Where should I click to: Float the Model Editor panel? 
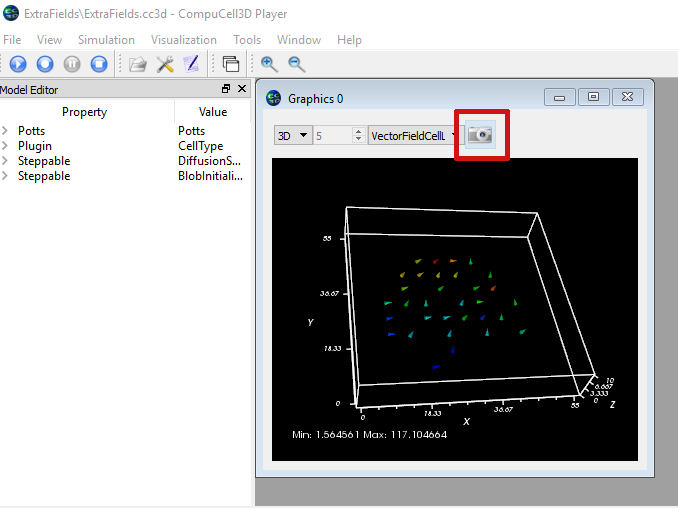[x=226, y=90]
